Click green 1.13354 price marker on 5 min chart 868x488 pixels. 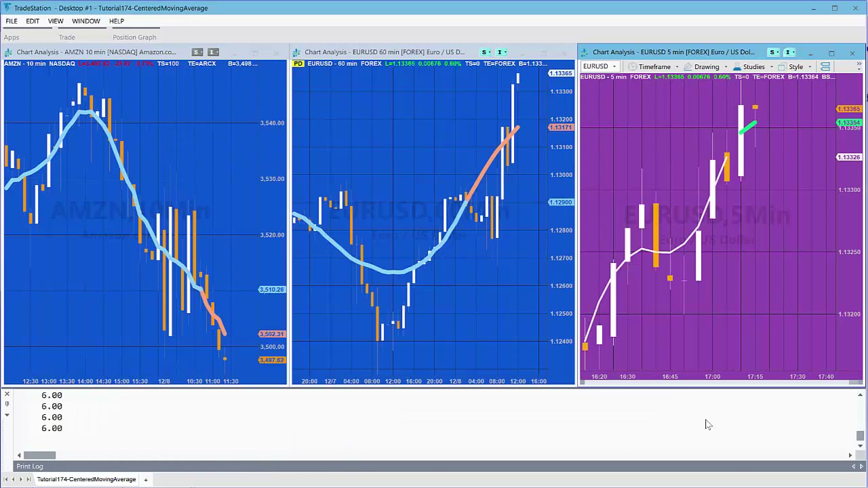849,123
